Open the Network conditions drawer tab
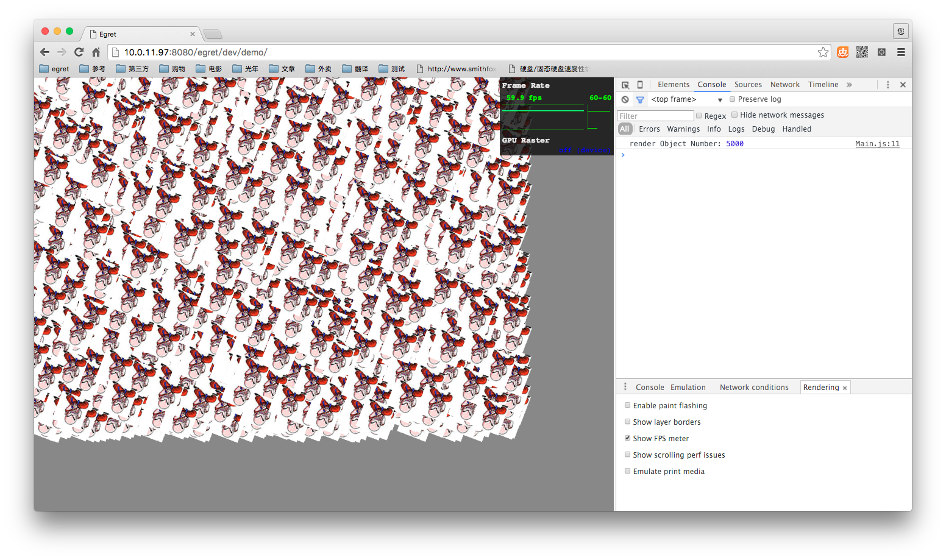 point(754,388)
